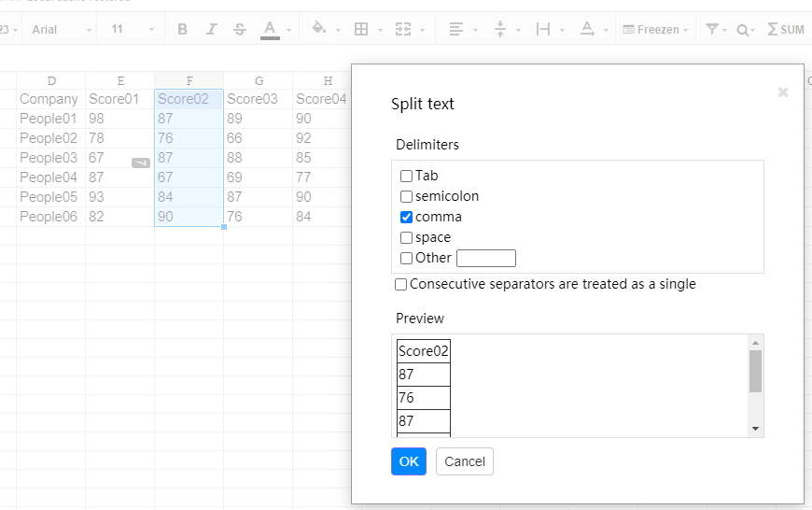Image resolution: width=812 pixels, height=510 pixels.
Task: Close the Split text dialog
Action: pyautogui.click(x=783, y=92)
